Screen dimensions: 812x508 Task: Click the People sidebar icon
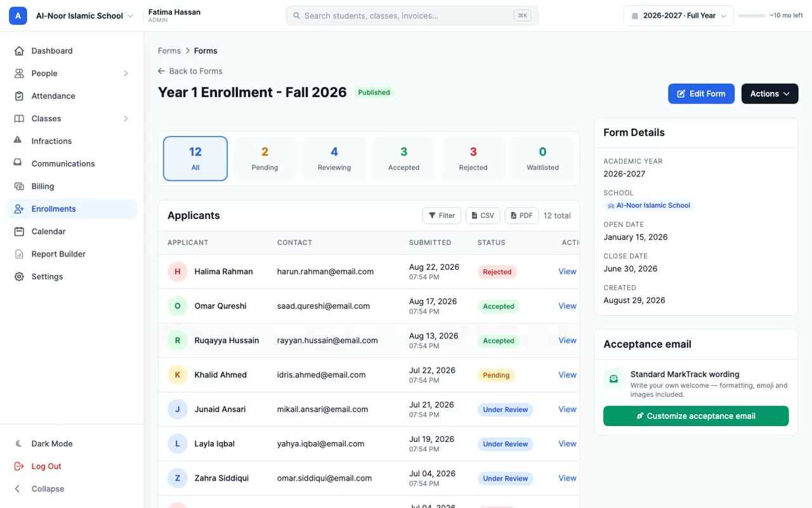point(19,74)
